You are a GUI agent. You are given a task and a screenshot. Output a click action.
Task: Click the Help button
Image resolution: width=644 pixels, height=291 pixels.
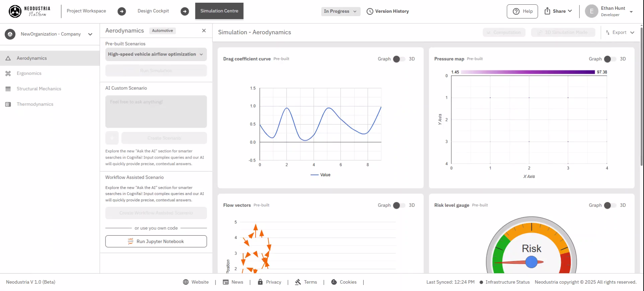pyautogui.click(x=522, y=11)
